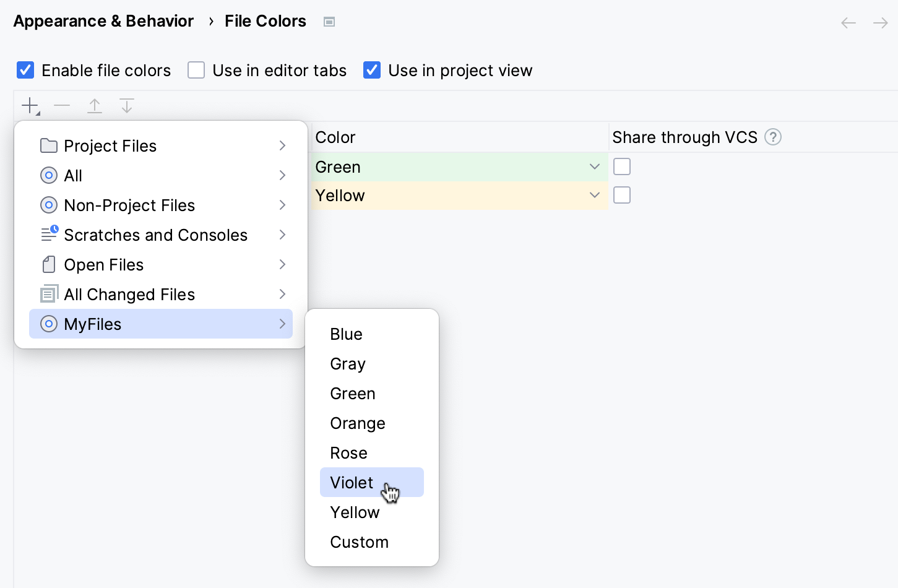Screen dimensions: 898x588
Task: Click the Add scope icon in the toolbar
Action: (x=30, y=105)
